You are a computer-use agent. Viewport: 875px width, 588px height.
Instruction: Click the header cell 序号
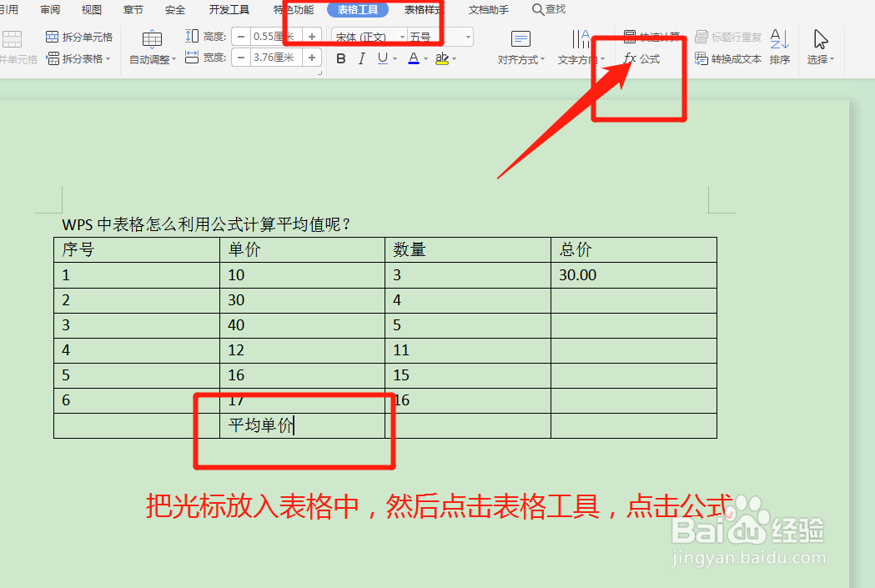point(137,249)
